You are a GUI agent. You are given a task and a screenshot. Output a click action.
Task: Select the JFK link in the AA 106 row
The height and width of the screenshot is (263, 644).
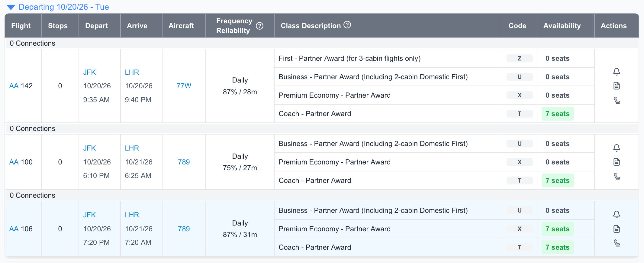tap(89, 215)
